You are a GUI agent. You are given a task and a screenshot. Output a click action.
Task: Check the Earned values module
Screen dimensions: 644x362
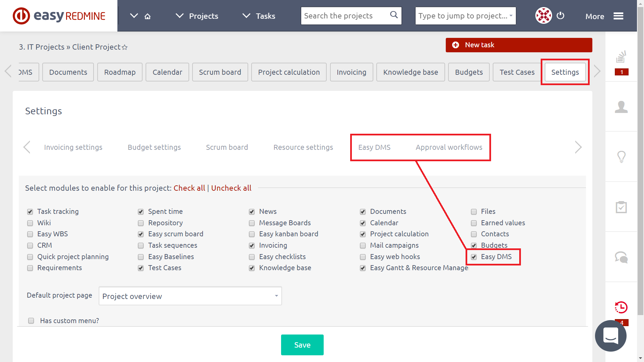pos(474,223)
